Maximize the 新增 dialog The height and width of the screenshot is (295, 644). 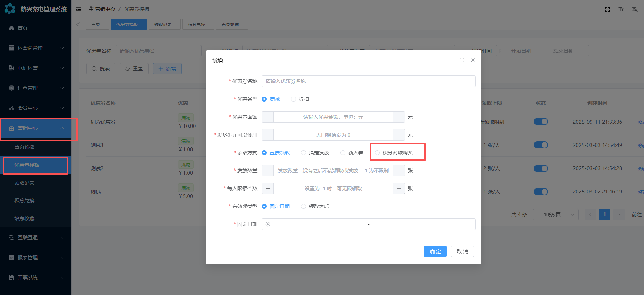pos(461,60)
